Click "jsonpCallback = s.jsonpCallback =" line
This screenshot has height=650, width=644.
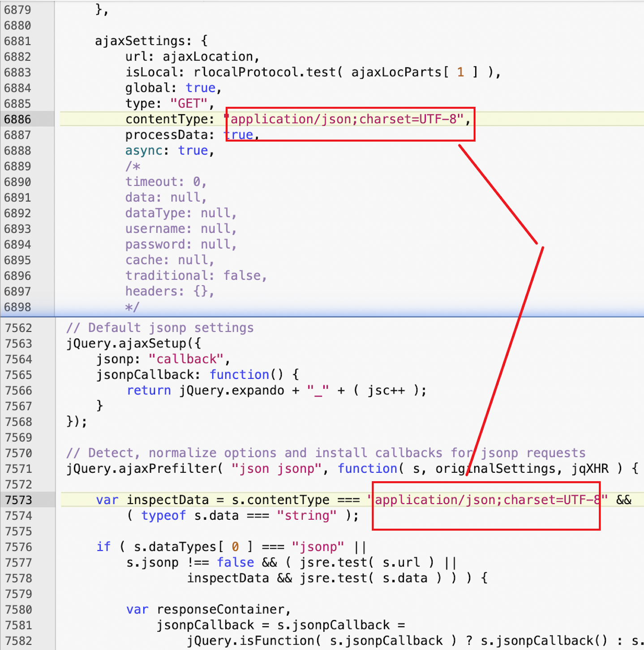[281, 625]
